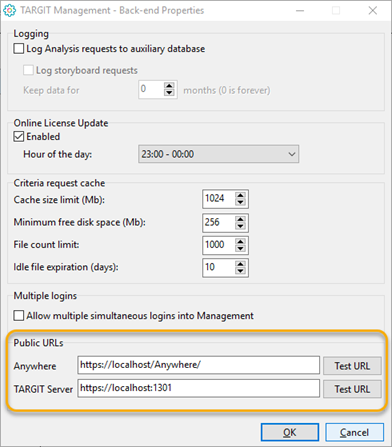Click the Hour of the day label
Image resolution: width=392 pixels, height=447 pixels.
(x=57, y=154)
